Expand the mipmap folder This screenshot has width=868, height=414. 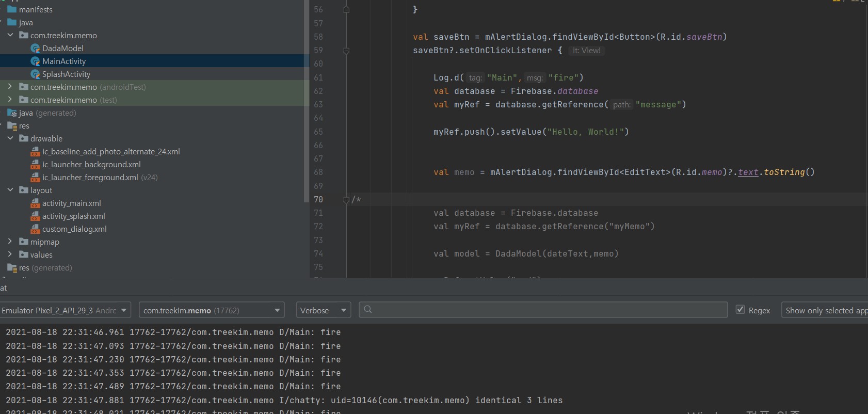point(10,242)
